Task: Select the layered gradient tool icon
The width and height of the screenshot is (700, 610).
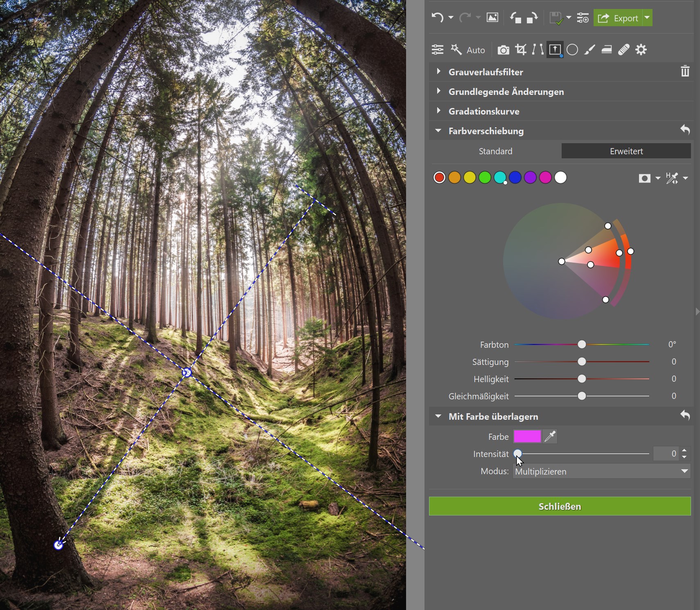Action: 607,50
